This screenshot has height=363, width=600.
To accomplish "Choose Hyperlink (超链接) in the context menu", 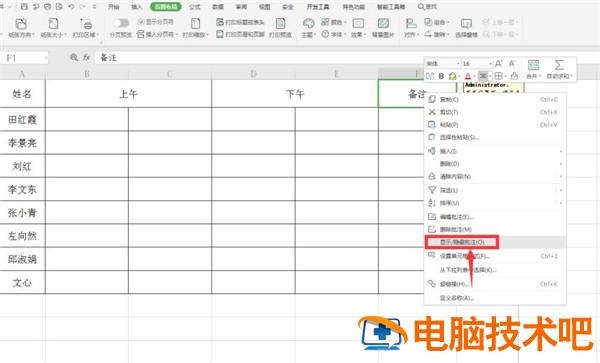I will click(495, 284).
